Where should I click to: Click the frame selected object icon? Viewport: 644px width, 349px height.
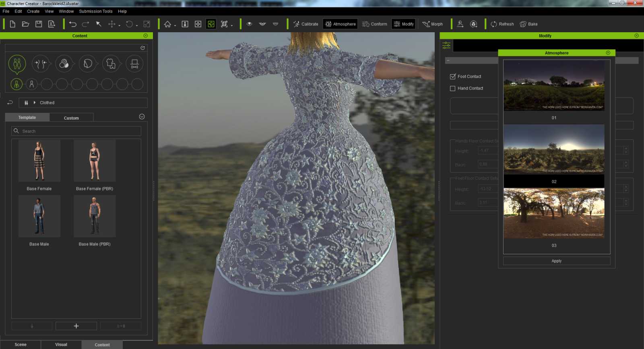[224, 24]
